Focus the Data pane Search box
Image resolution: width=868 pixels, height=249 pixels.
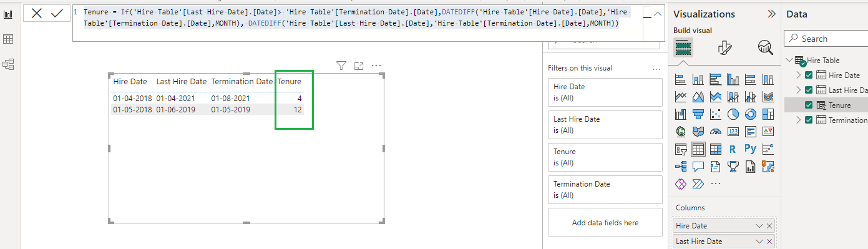point(826,39)
